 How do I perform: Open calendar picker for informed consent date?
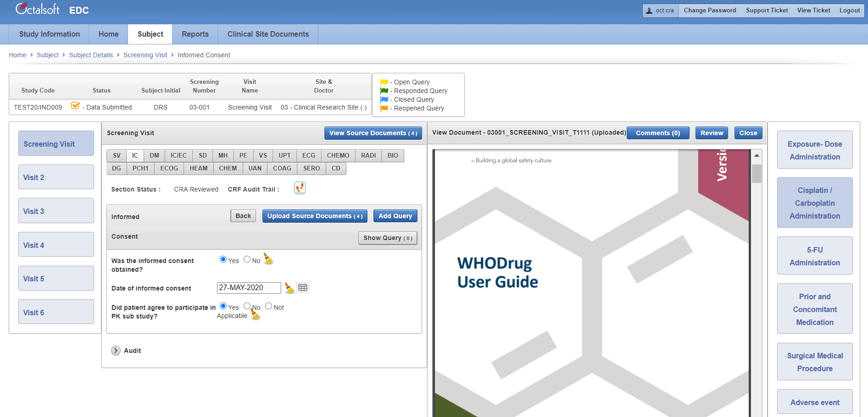tap(303, 288)
